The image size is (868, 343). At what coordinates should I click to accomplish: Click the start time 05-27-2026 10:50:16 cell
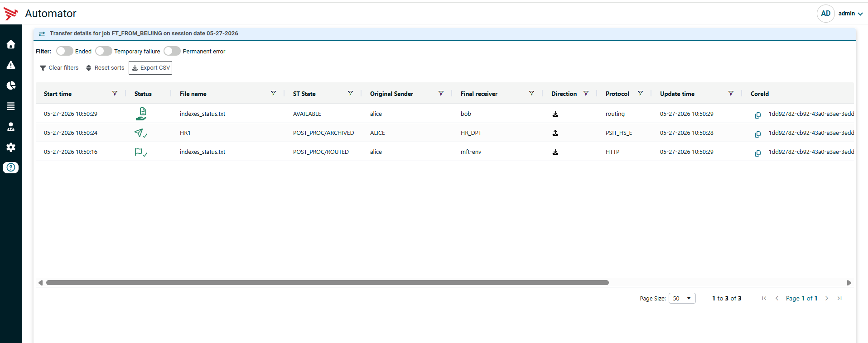click(71, 152)
